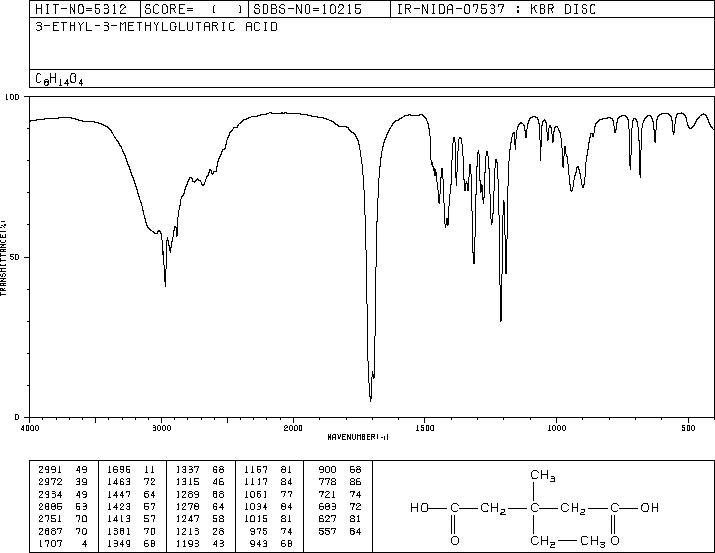715x553 pixels.
Task: Click peak table entry 778
Action: (x=327, y=482)
